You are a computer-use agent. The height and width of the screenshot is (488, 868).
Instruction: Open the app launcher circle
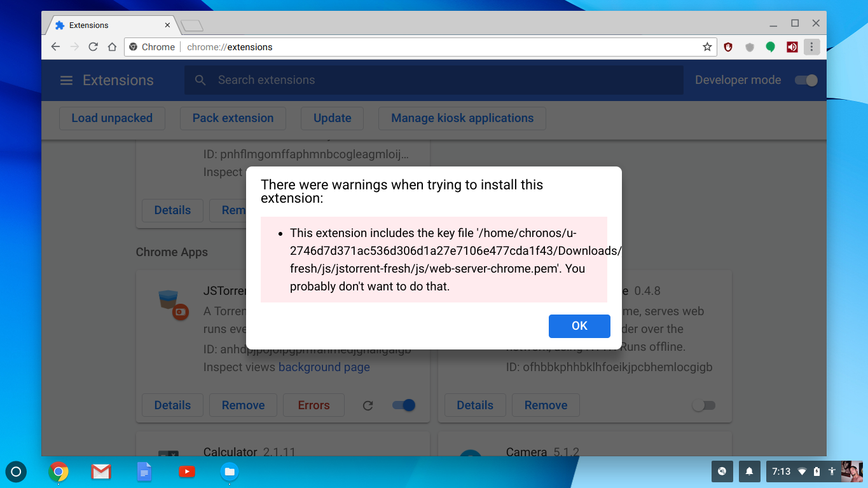coord(16,471)
